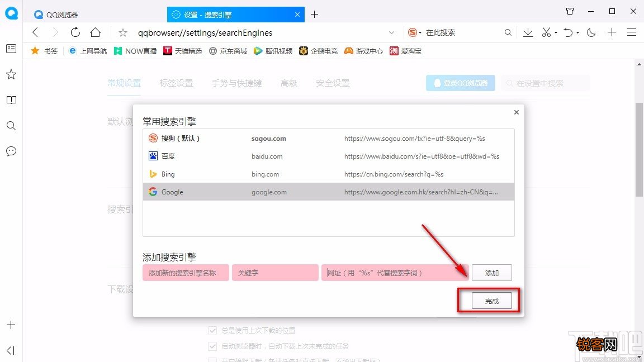Open the downloads manager icon
The width and height of the screenshot is (644, 362).
pos(528,32)
